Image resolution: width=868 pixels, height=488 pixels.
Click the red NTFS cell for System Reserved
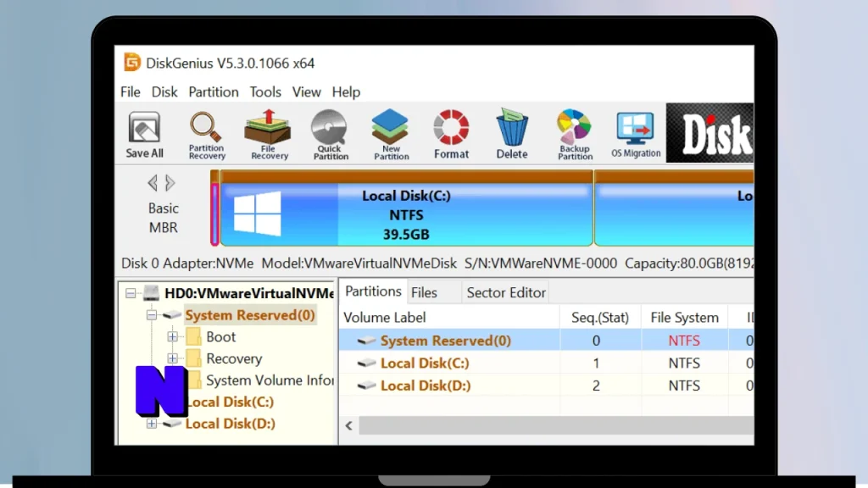684,341
